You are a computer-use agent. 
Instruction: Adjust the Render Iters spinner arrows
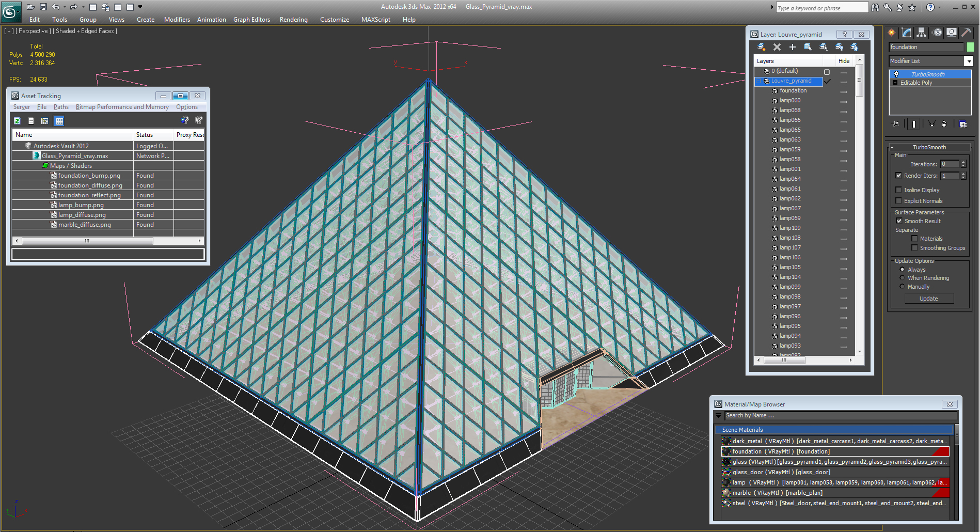pyautogui.click(x=963, y=176)
